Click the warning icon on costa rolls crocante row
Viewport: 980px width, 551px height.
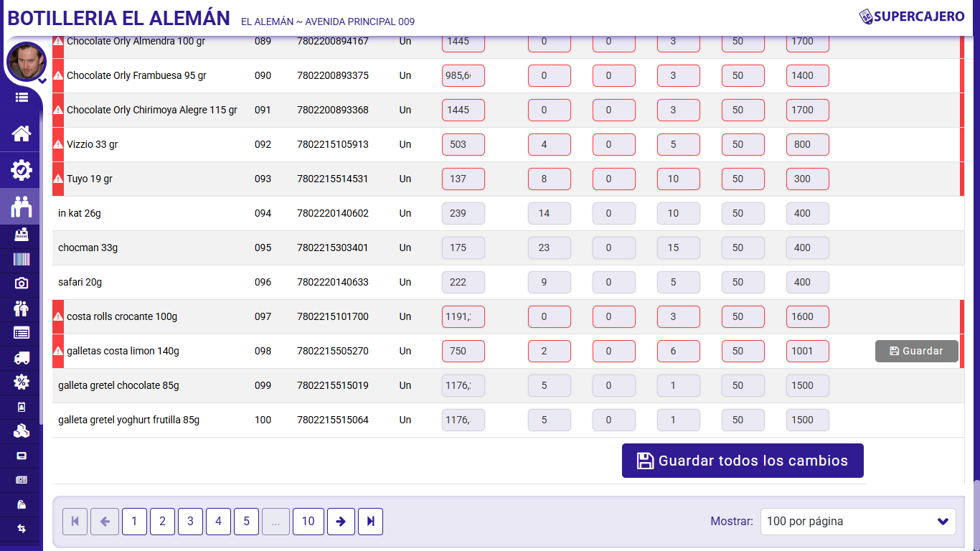tap(58, 316)
